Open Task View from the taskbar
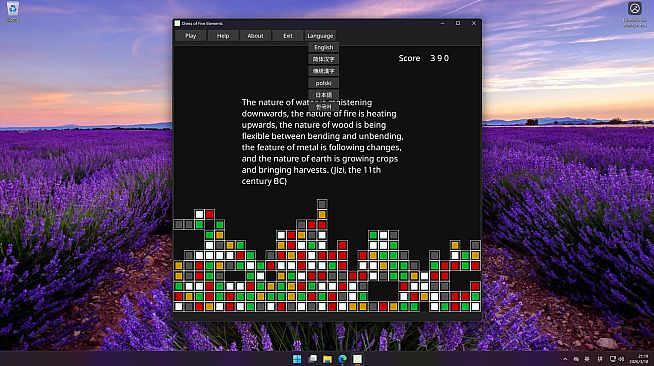This screenshot has height=366, width=654. tap(312, 359)
